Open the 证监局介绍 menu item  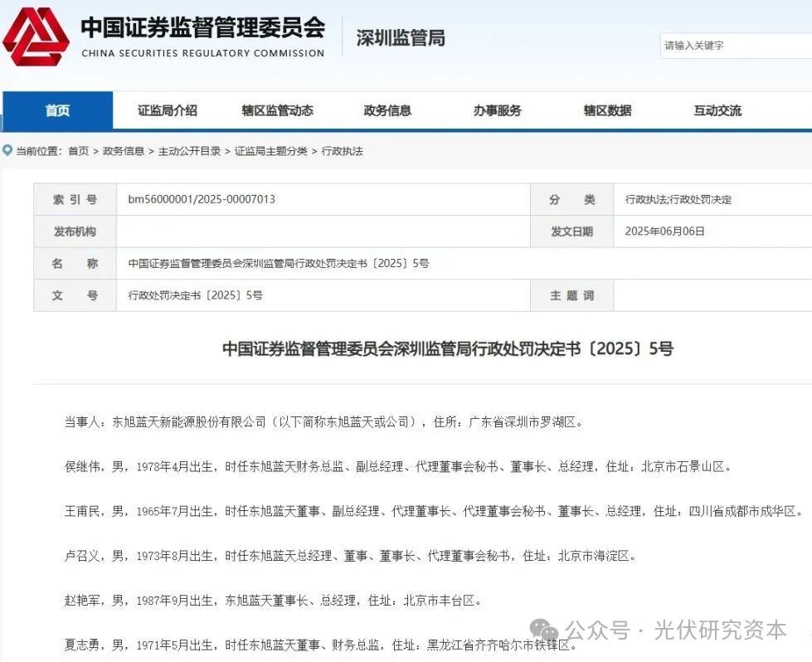coord(168,110)
